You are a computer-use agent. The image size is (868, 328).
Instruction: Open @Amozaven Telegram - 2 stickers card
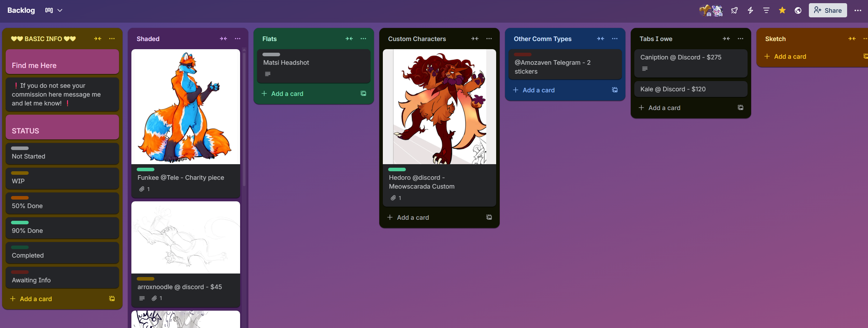[565, 64]
